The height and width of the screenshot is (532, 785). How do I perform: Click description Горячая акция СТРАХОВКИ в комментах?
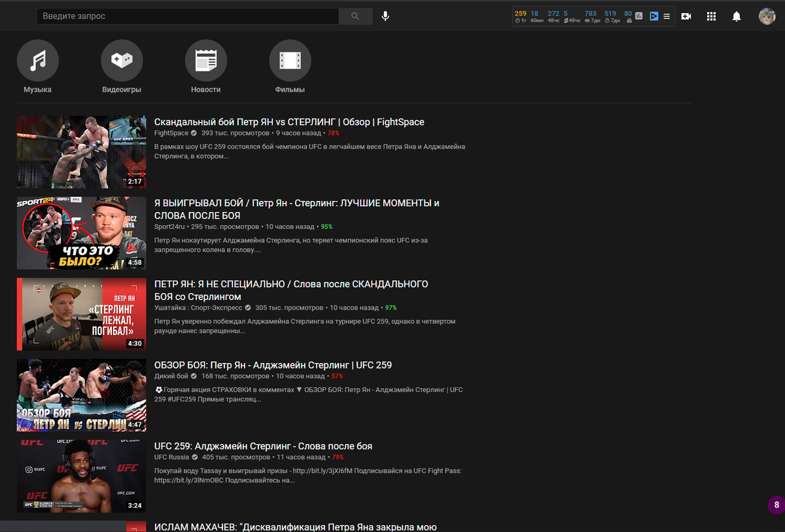(x=309, y=395)
